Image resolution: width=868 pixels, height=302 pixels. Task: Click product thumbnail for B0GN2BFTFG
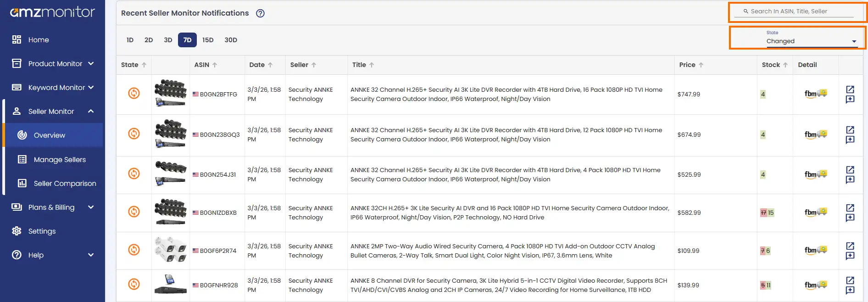click(x=170, y=93)
